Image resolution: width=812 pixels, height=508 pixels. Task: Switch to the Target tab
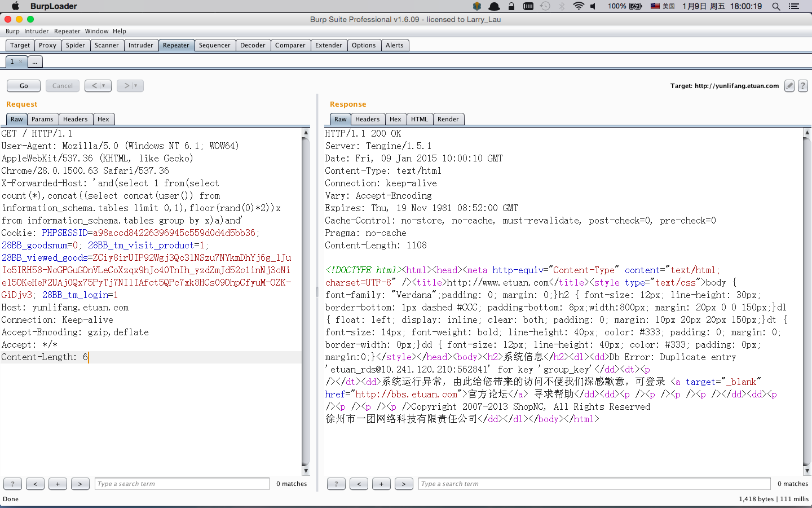[x=20, y=45]
